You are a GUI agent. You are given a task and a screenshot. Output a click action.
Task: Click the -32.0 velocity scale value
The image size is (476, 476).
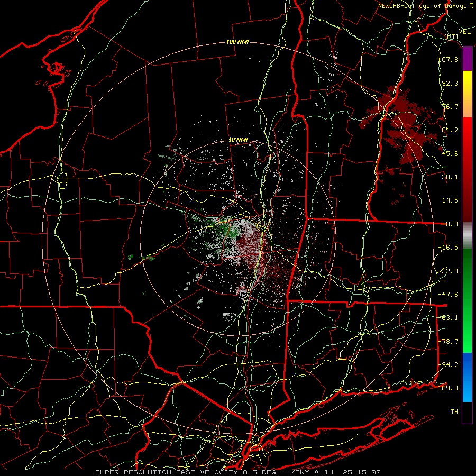pyautogui.click(x=448, y=271)
